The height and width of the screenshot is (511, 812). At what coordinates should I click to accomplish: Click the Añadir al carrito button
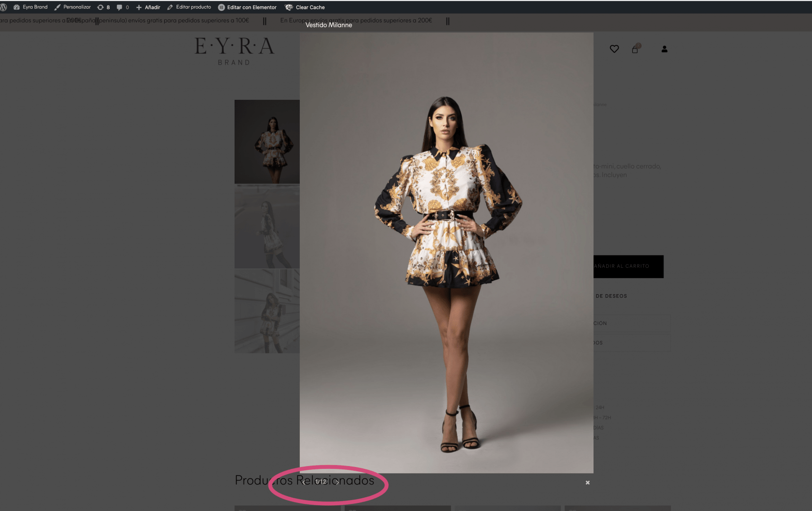629,266
